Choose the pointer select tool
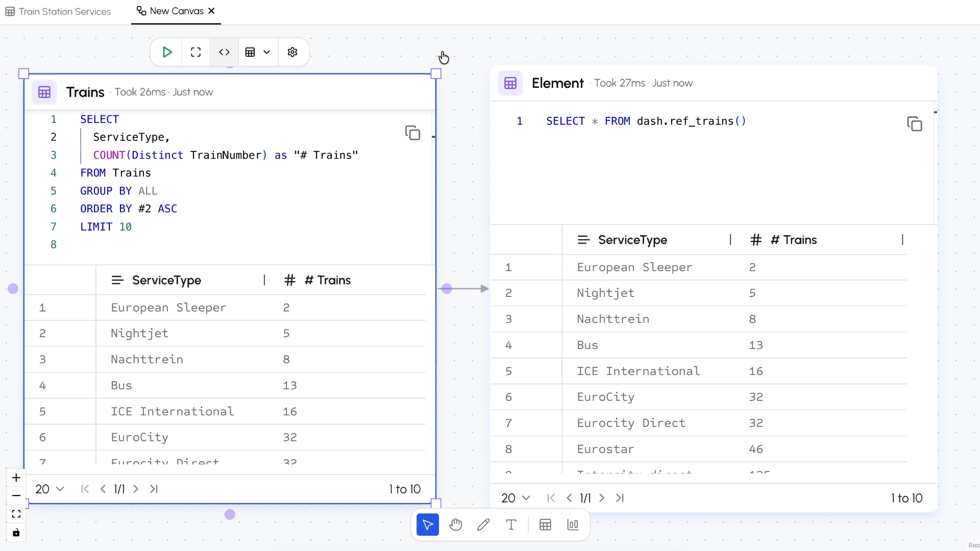The width and height of the screenshot is (980, 551). (x=428, y=524)
